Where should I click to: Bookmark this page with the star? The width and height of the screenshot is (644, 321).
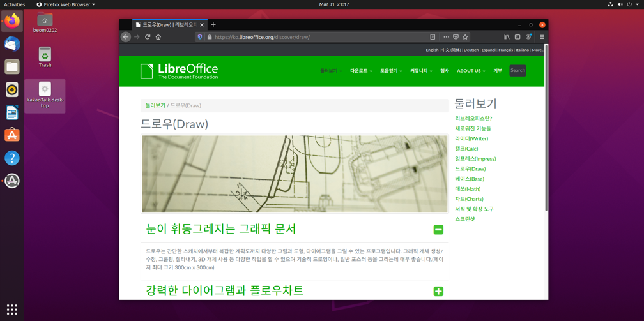tap(465, 36)
